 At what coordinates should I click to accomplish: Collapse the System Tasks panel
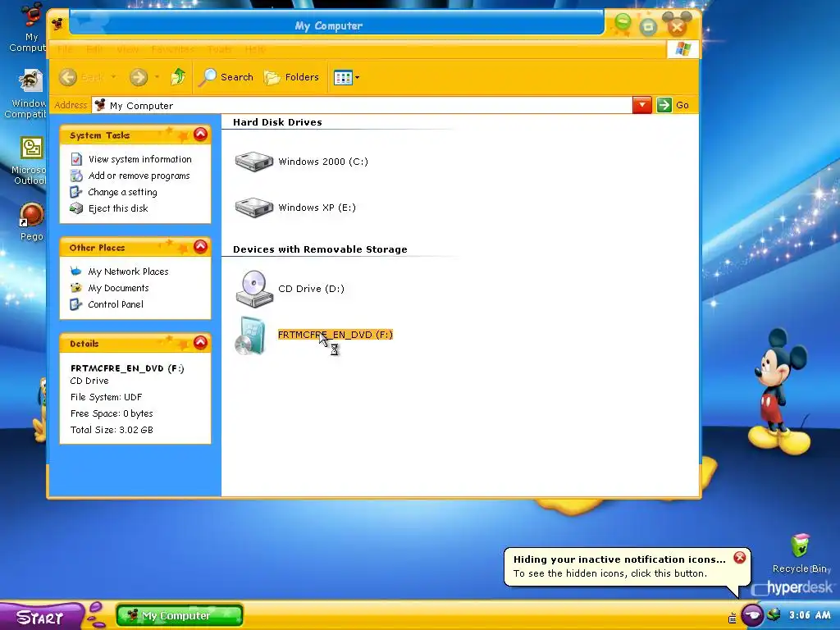click(x=200, y=135)
